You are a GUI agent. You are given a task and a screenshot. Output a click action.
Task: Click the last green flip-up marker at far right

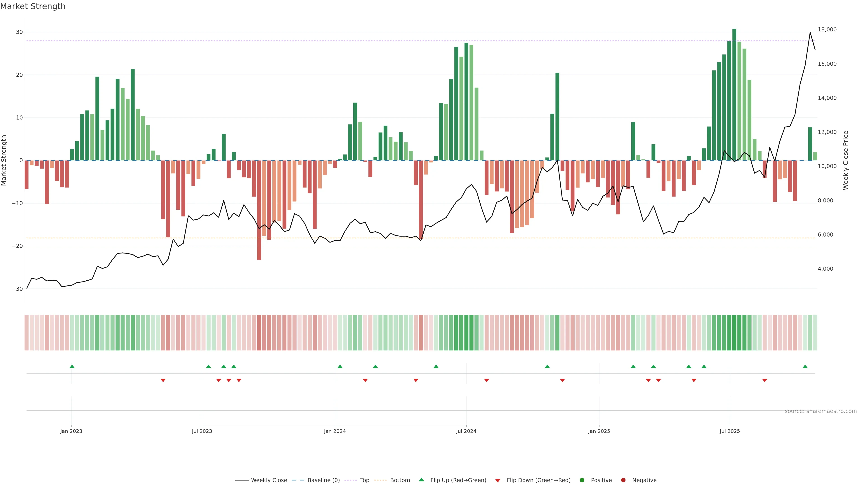click(805, 366)
